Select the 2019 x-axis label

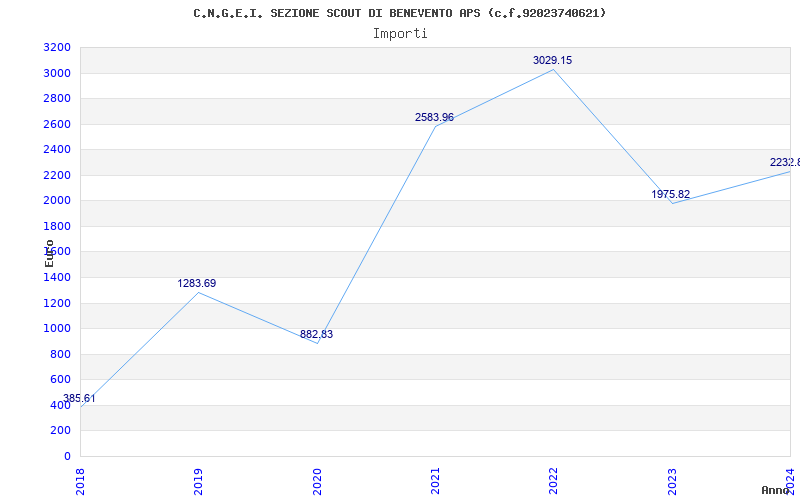198,482
